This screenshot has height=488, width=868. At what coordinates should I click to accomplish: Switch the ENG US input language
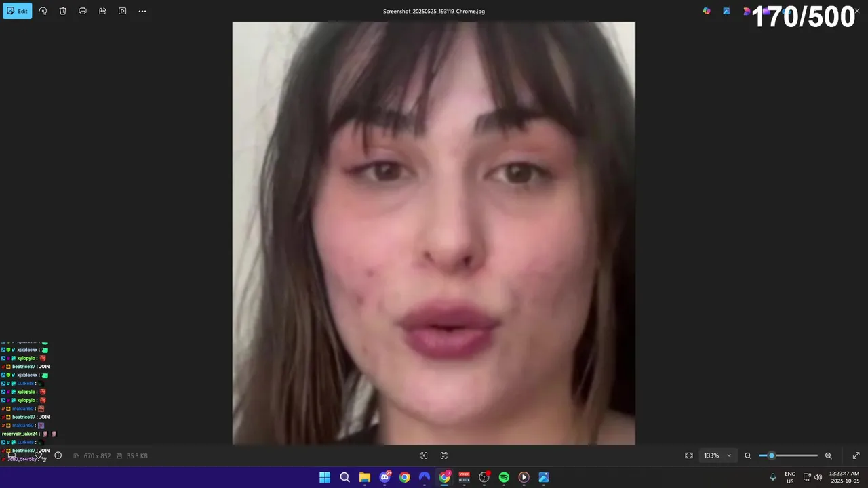pos(790,477)
